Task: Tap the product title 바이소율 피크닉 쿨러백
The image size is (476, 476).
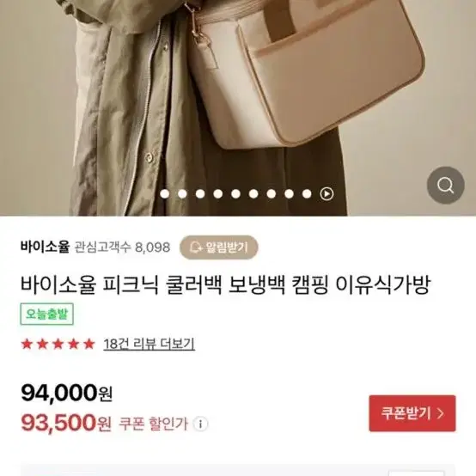Action: pos(225,285)
